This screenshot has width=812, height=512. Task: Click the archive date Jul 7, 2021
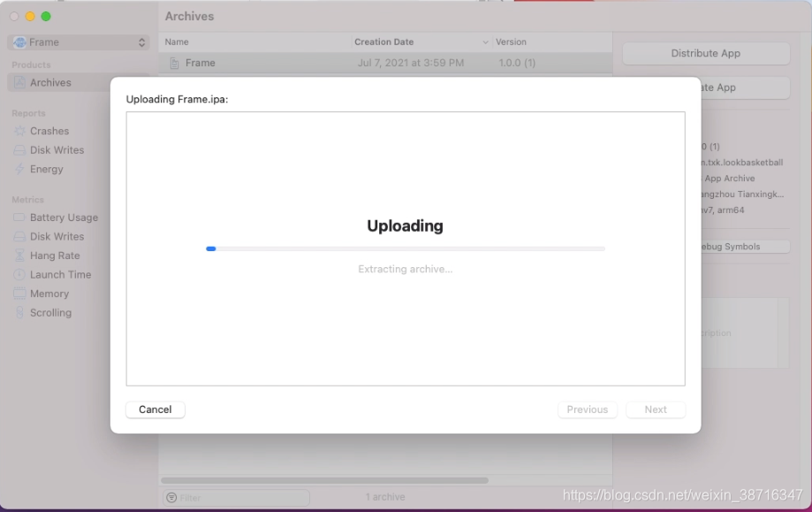[x=411, y=63]
